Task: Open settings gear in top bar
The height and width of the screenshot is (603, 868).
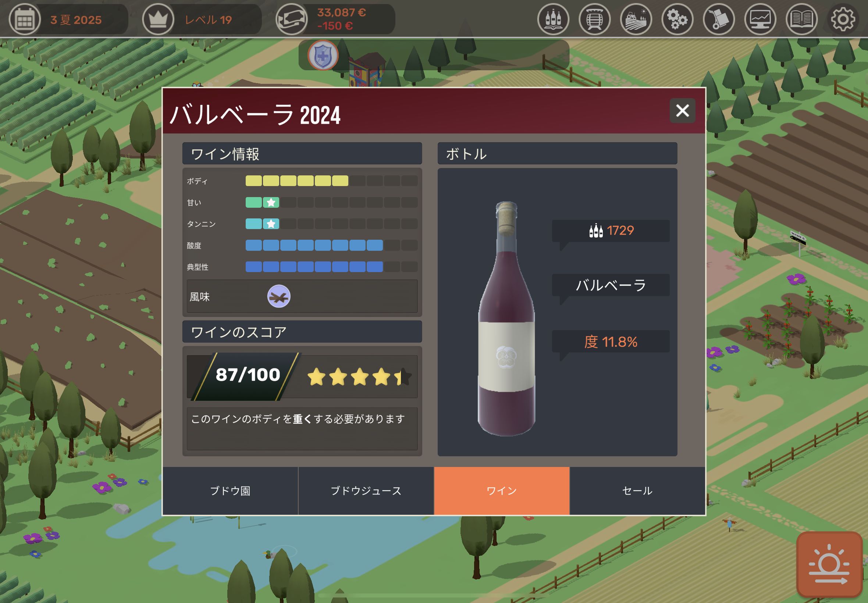Action: pyautogui.click(x=843, y=19)
